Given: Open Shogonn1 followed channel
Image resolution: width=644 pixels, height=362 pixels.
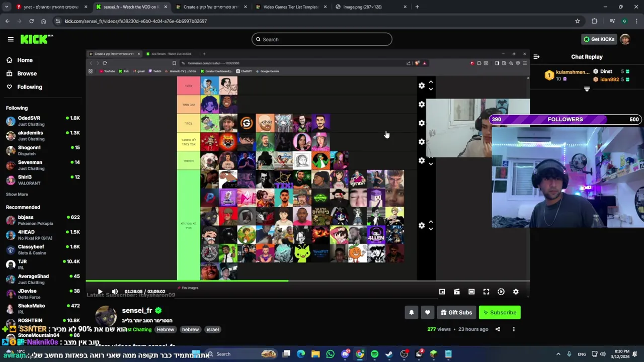Looking at the screenshot, I should [43, 150].
